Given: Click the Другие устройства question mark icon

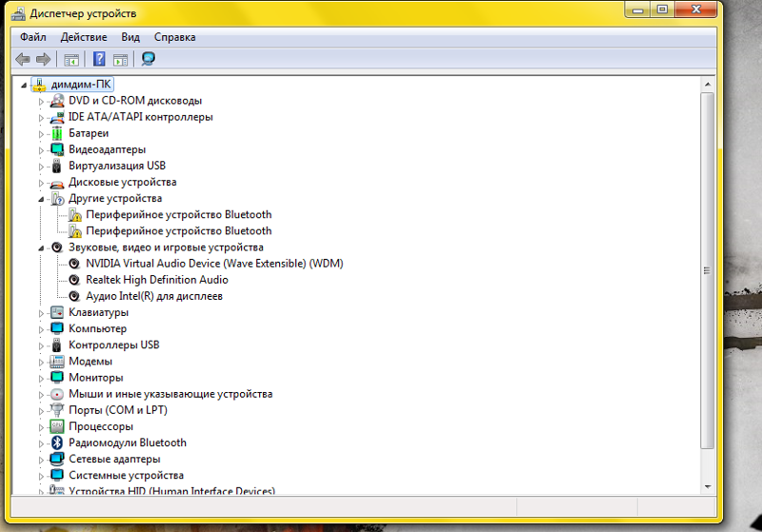Looking at the screenshot, I should coord(57,199).
